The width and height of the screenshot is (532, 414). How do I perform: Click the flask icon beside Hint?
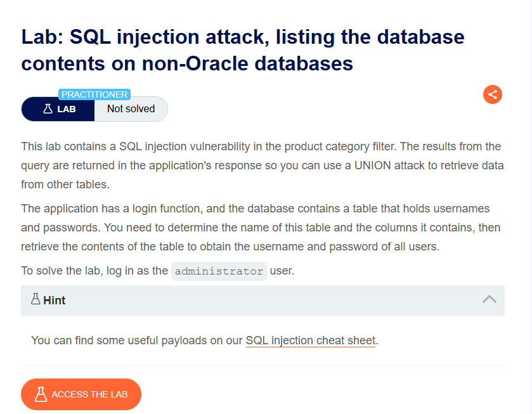(36, 299)
